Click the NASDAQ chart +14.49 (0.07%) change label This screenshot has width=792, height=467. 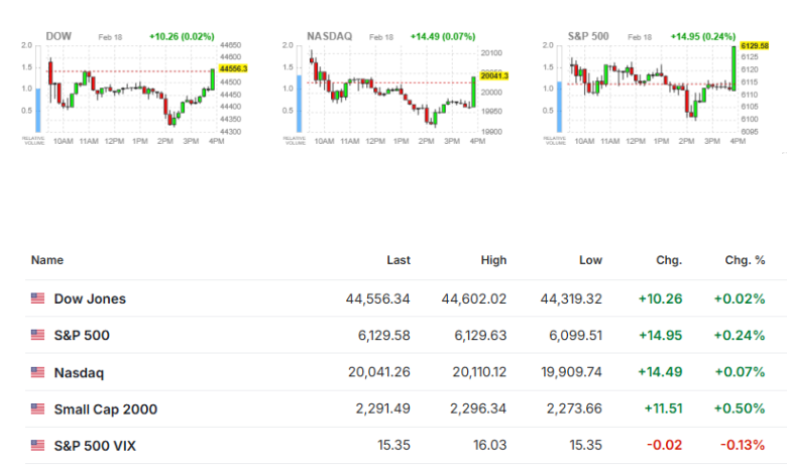point(443,37)
